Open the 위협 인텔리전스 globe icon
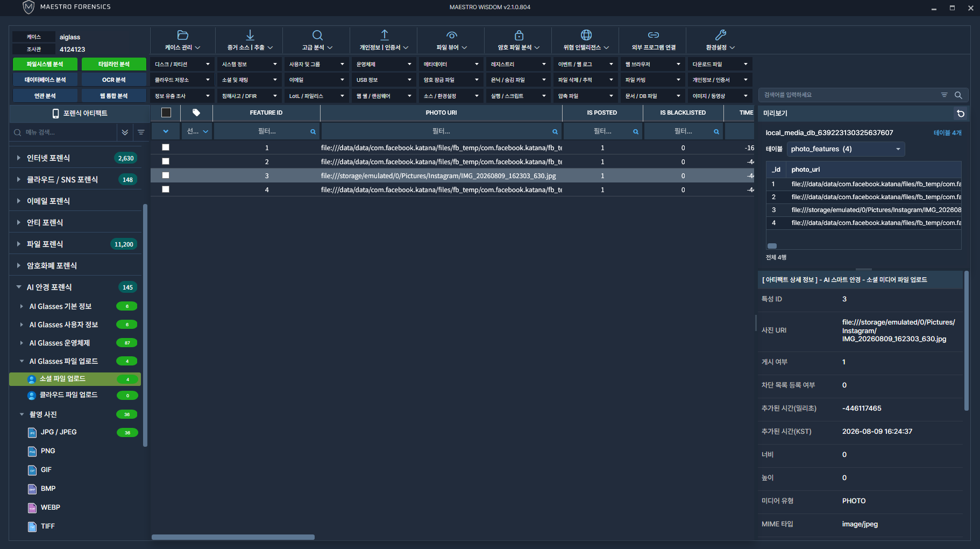980x549 pixels. click(586, 35)
